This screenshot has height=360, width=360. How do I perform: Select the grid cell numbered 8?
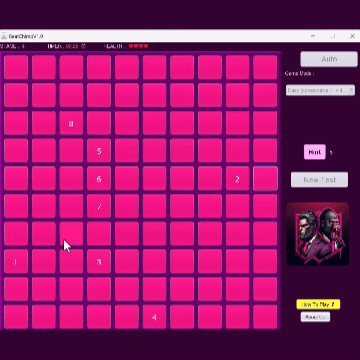click(71, 123)
